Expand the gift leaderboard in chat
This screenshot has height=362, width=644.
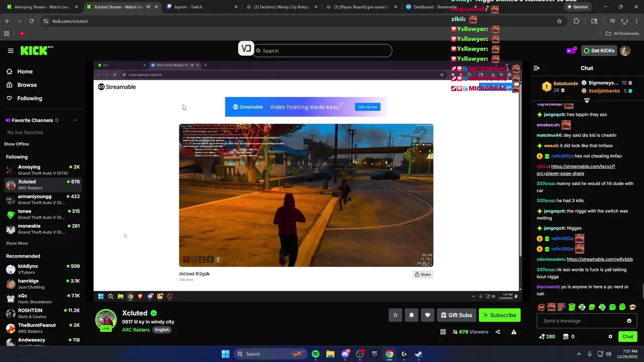click(587, 101)
